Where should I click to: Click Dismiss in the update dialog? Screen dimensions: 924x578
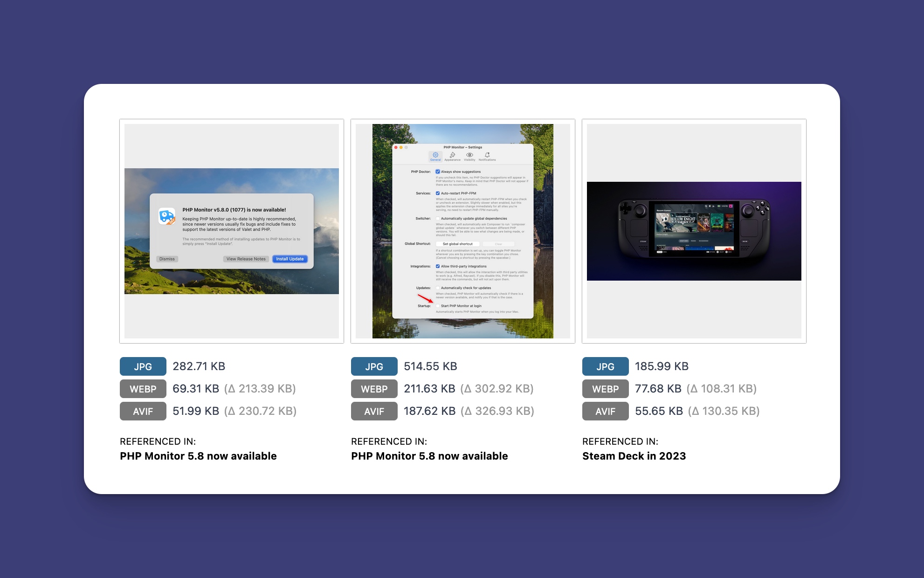click(x=167, y=259)
